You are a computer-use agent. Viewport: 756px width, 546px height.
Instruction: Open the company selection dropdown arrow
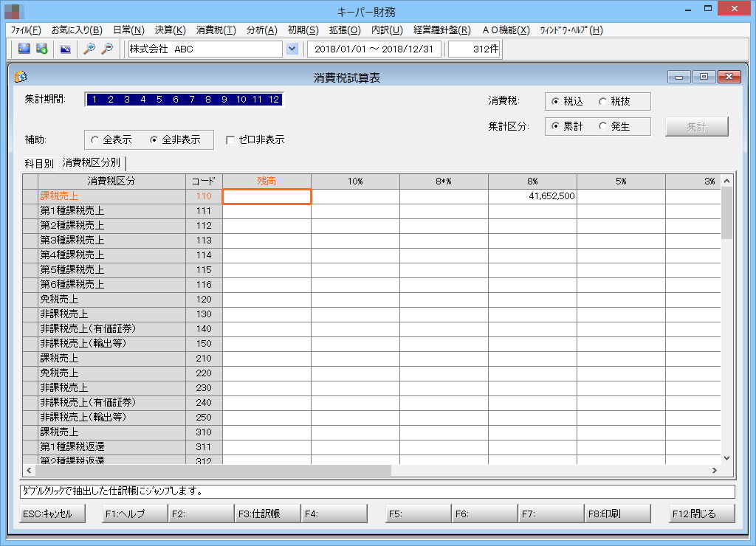point(292,49)
